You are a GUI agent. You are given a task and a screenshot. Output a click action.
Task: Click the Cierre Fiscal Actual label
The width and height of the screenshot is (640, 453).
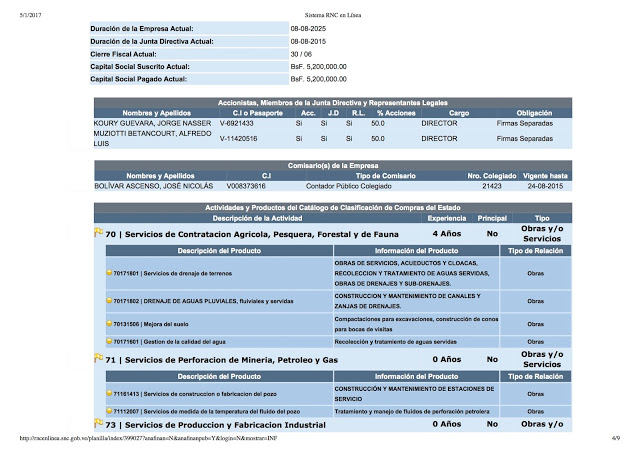point(123,54)
